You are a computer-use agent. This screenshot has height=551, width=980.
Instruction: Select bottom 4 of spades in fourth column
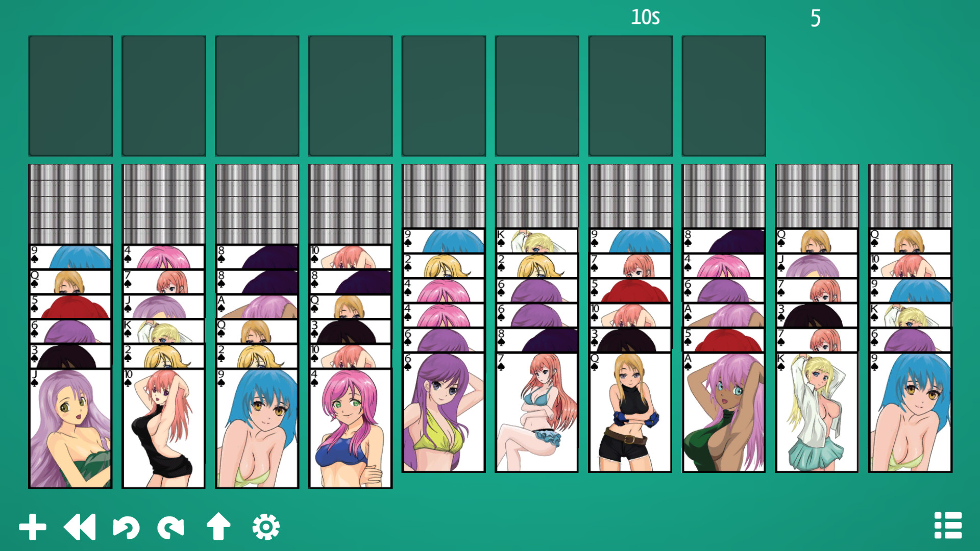coord(350,428)
